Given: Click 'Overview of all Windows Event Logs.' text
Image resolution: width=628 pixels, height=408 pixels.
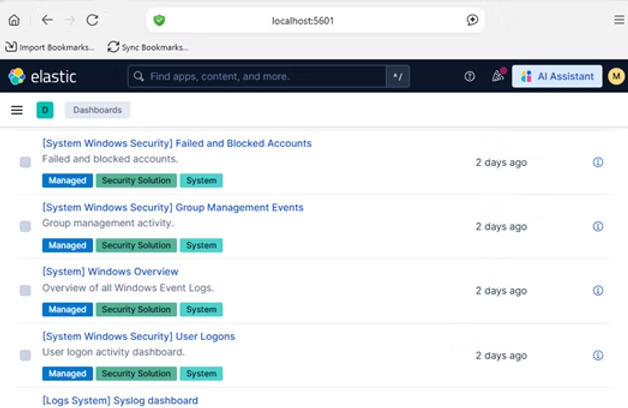Looking at the screenshot, I should (x=128, y=288).
